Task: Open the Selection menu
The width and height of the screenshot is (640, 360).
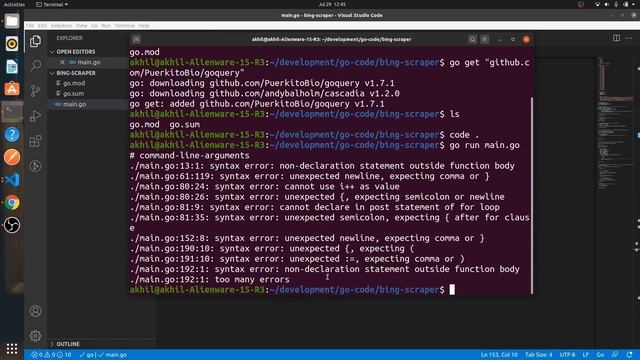Action: [x=61, y=25]
